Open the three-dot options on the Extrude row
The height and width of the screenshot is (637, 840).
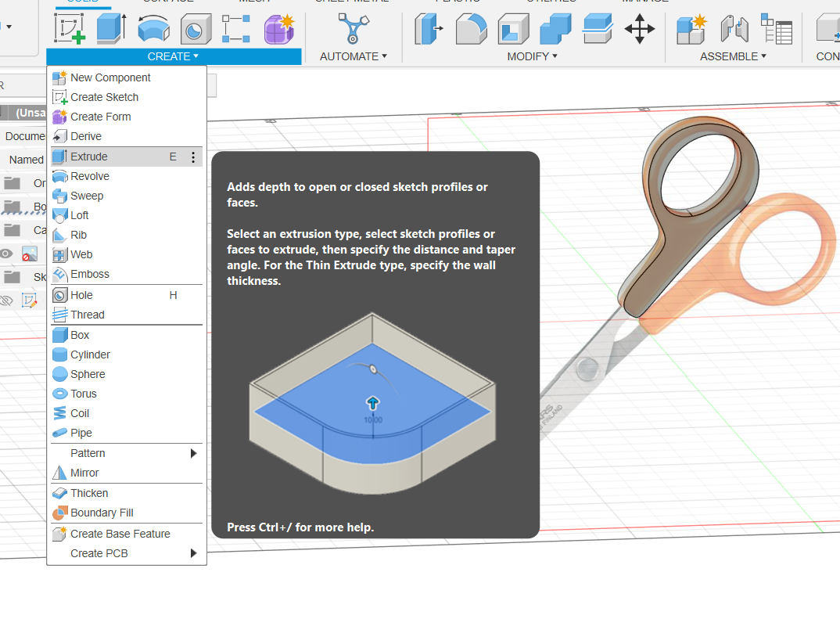click(193, 157)
